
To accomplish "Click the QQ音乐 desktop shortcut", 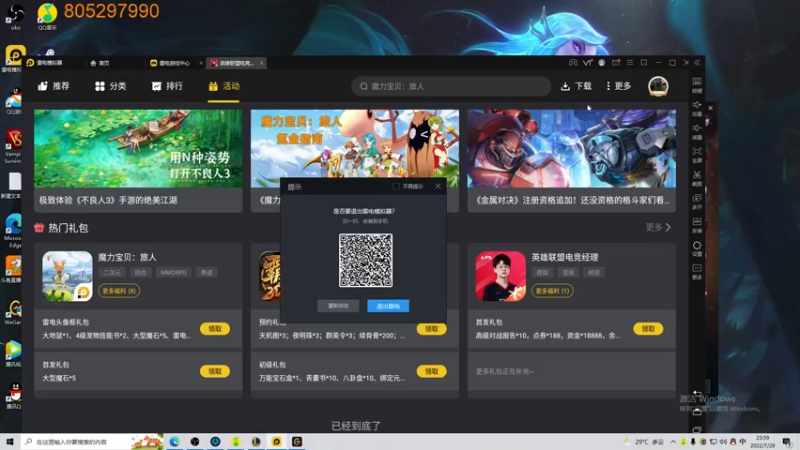I will tap(47, 16).
